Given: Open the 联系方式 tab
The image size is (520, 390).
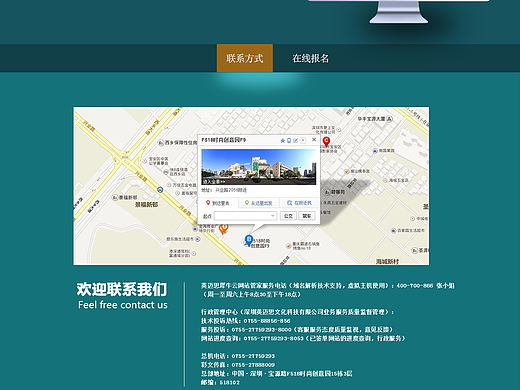Looking at the screenshot, I should tap(245, 58).
